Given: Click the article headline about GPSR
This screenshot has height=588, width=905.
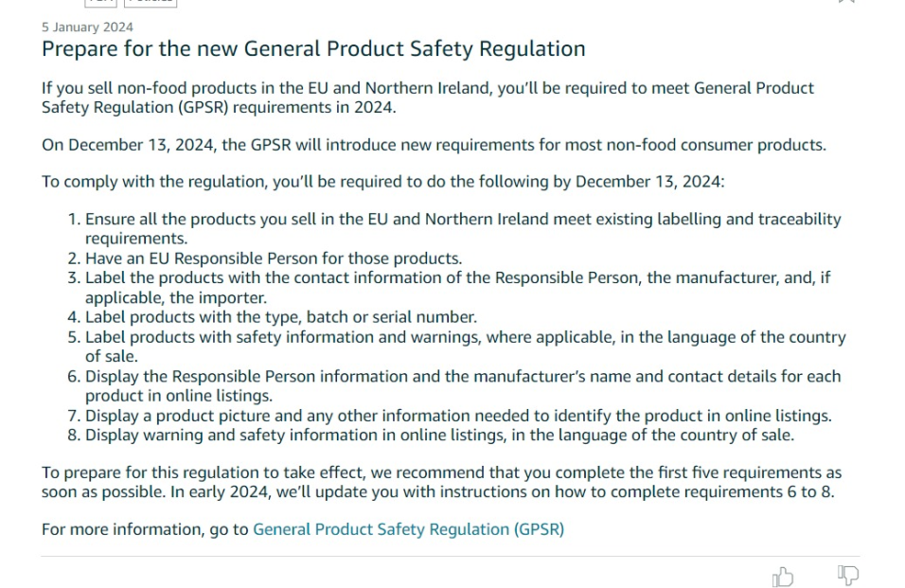Looking at the screenshot, I should [x=313, y=48].
